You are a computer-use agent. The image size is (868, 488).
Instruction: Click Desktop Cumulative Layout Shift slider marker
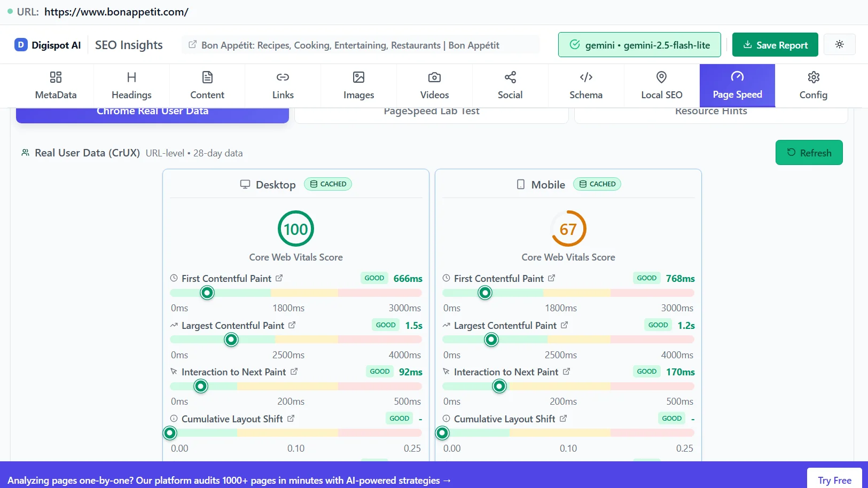click(x=170, y=433)
